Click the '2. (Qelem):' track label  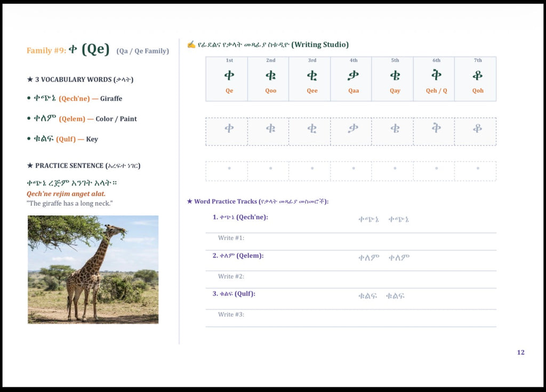pyautogui.click(x=238, y=255)
